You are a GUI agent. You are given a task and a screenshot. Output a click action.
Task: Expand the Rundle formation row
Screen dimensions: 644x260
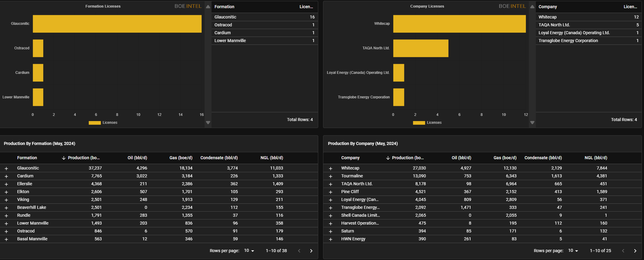pos(6,216)
